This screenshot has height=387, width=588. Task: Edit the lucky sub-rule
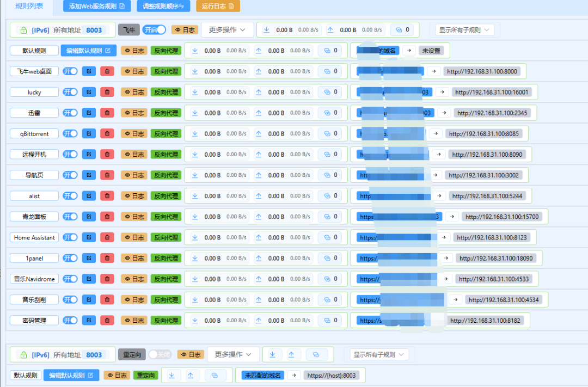pos(89,92)
